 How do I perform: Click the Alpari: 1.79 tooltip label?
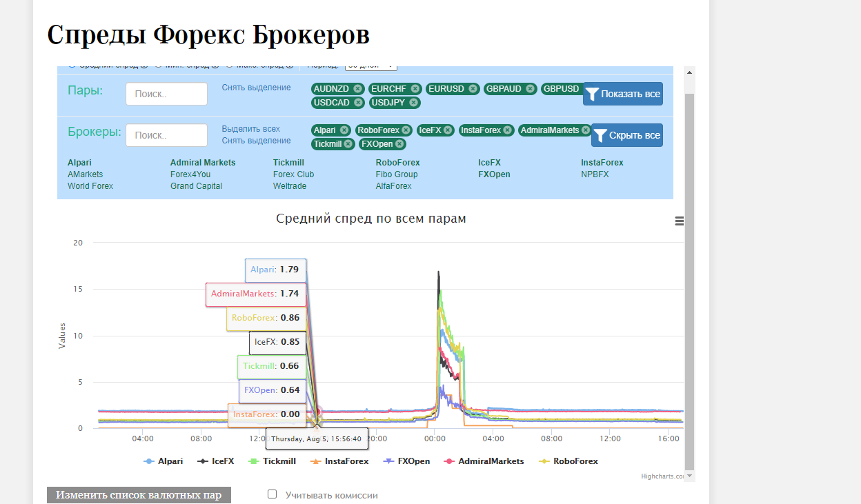(276, 270)
